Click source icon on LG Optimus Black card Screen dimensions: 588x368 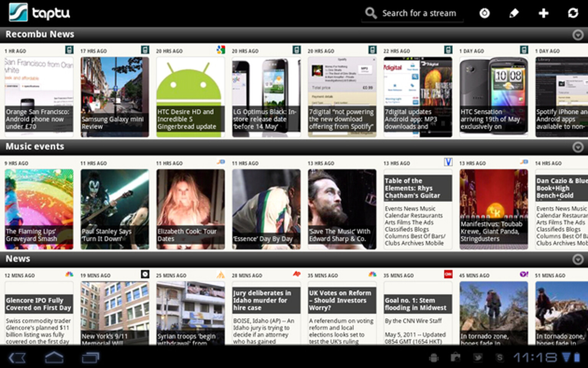(296, 49)
